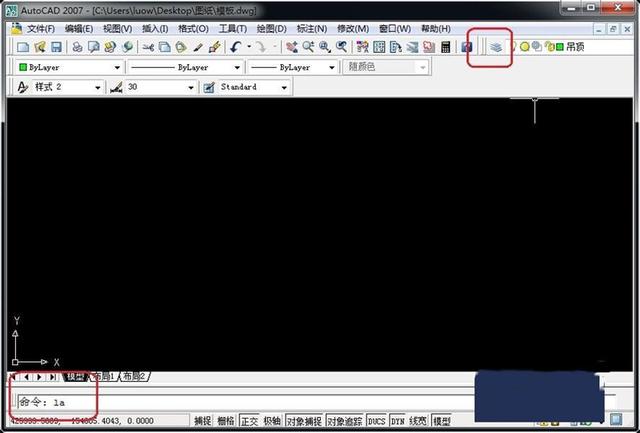Switch to the 布局2 layout tab
The width and height of the screenshot is (640, 433).
(x=134, y=376)
